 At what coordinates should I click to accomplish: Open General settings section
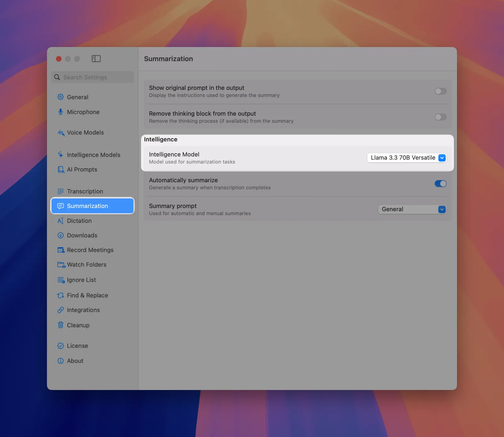tap(92, 97)
